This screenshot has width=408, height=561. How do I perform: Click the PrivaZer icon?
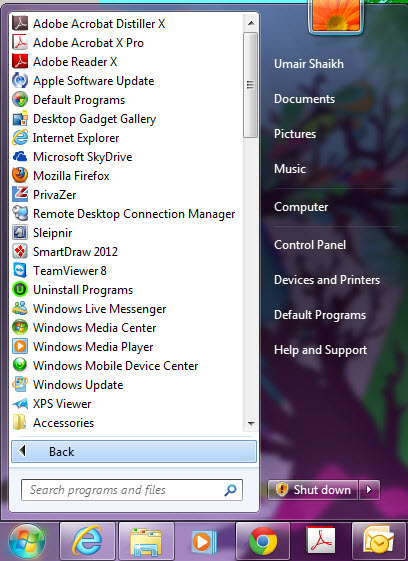[20, 195]
